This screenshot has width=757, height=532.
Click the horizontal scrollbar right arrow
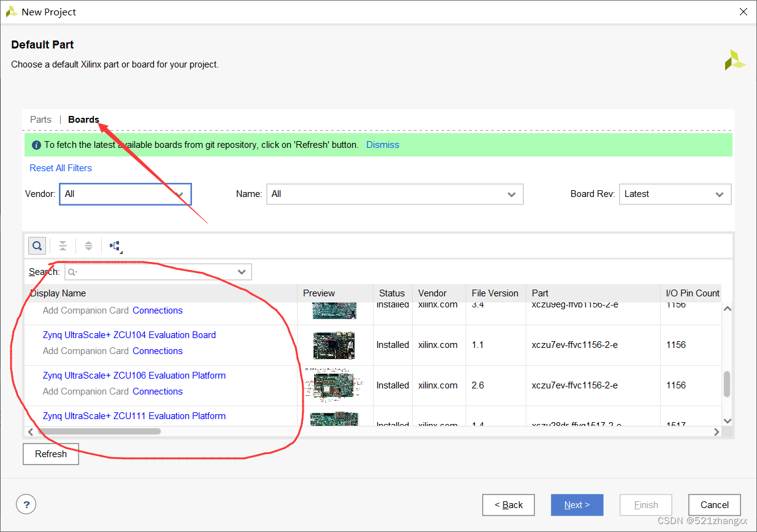click(716, 432)
